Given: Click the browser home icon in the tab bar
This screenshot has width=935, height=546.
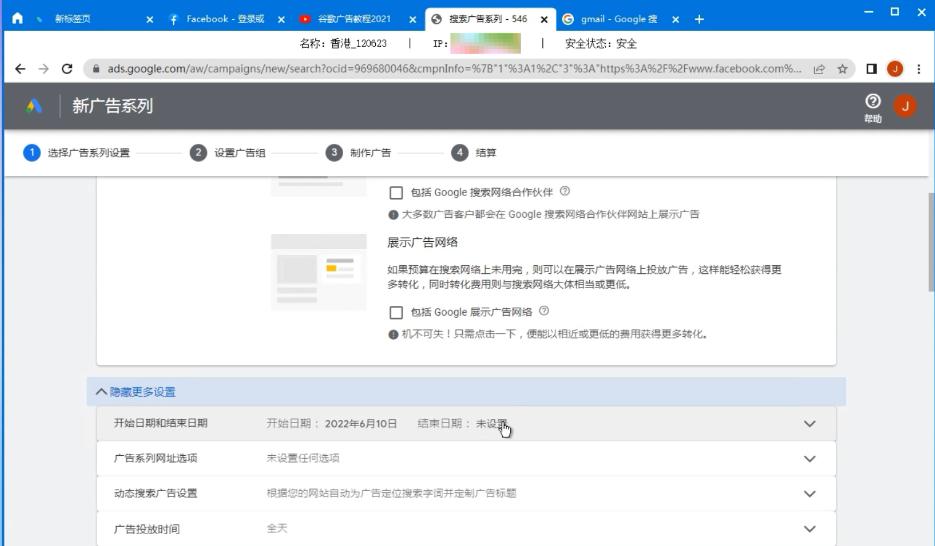Looking at the screenshot, I should coord(17,18).
